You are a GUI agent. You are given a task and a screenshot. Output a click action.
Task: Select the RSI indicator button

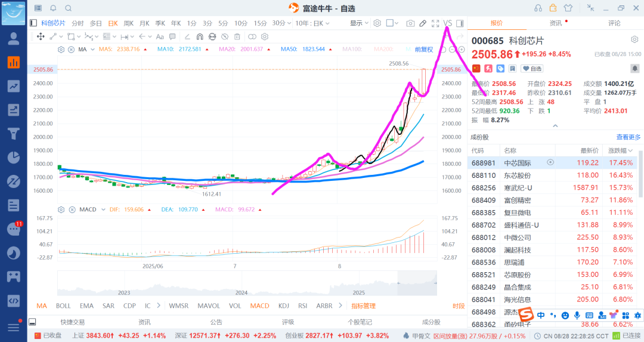click(x=303, y=306)
